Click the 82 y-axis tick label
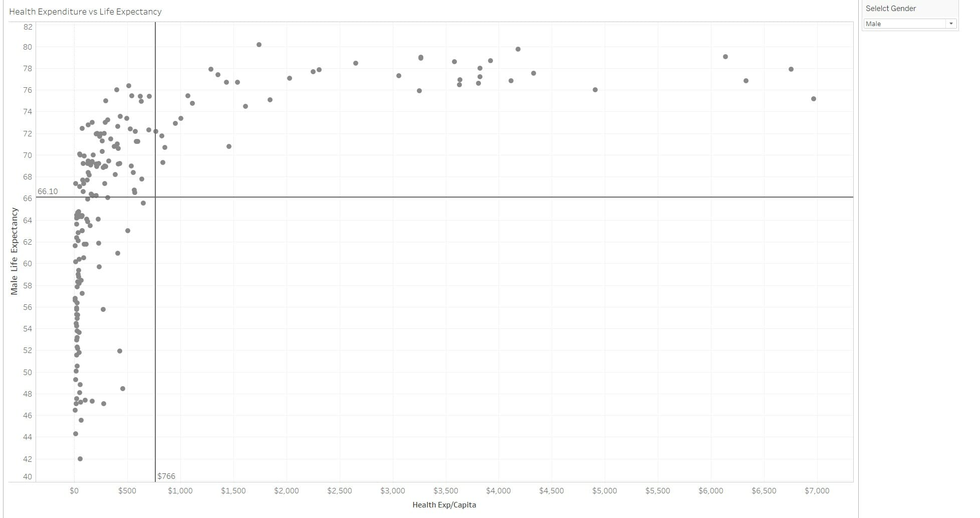The image size is (980, 518). tap(28, 27)
